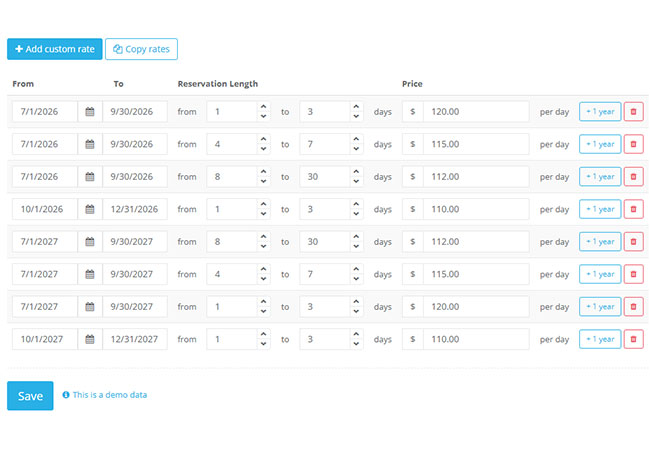This screenshot has height=450, width=650.
Task: Click '+1 year' on the 10/1/2027 row
Action: [600, 339]
